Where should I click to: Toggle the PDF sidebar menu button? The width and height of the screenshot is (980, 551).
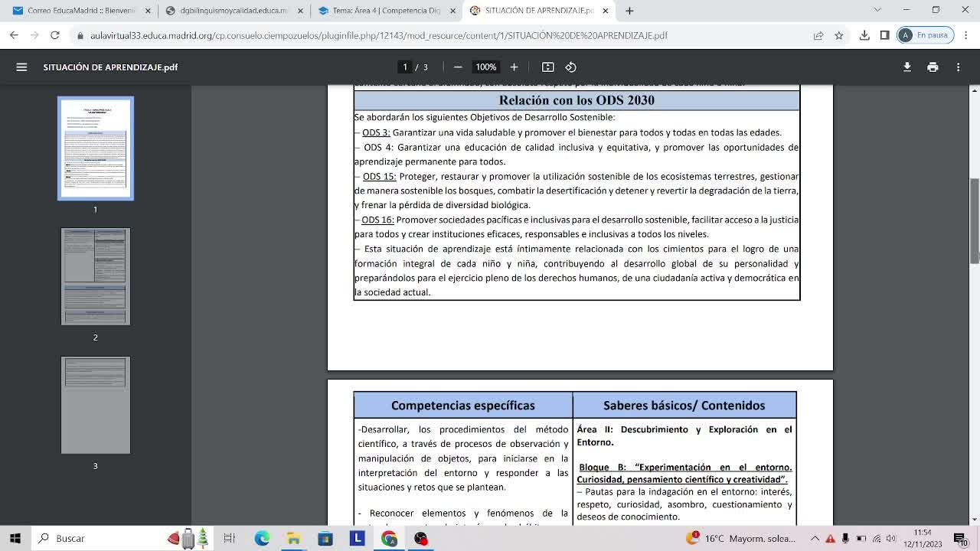coord(21,67)
